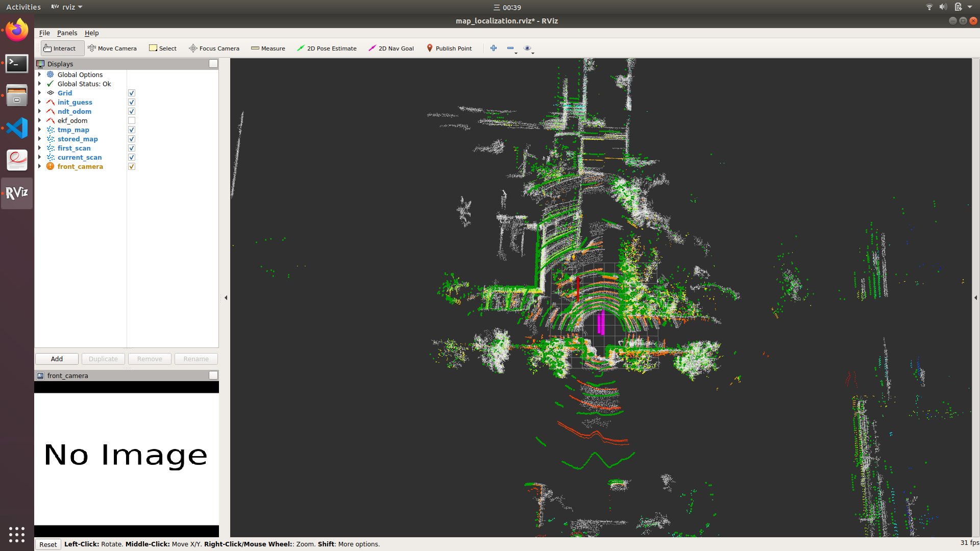Click the Add button to add a display

point(56,359)
